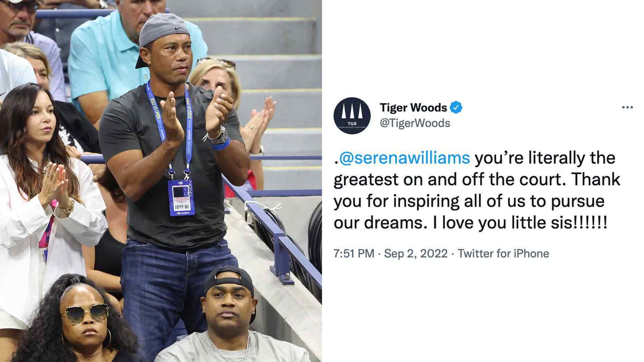Viewport: 644px width, 362px height.
Task: Click the Sep 2, 2022 date
Action: [x=416, y=254]
